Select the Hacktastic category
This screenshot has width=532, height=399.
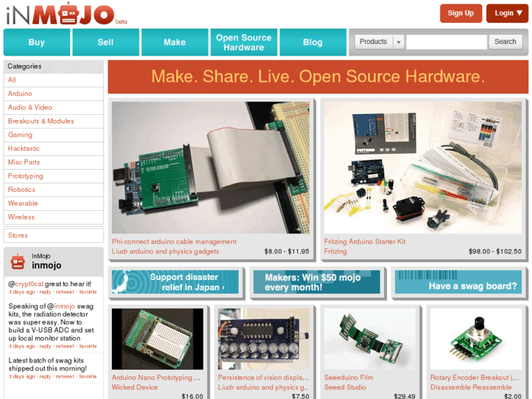point(53,149)
